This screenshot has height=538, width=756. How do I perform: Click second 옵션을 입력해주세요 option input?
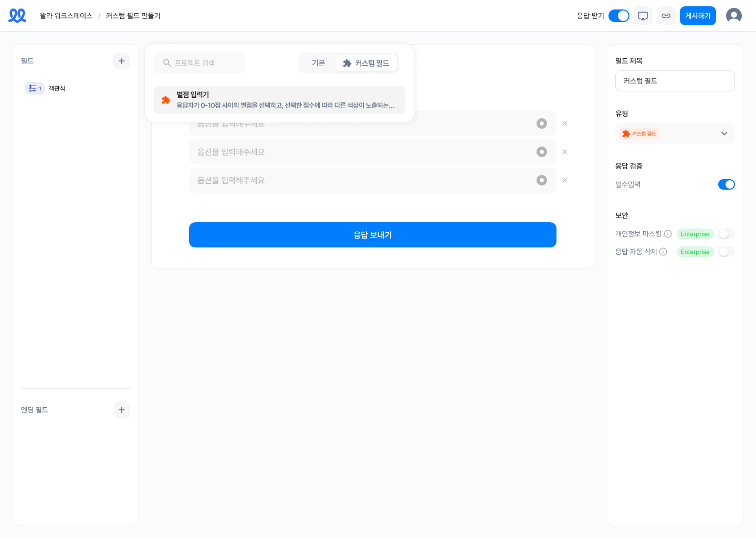[373, 152]
